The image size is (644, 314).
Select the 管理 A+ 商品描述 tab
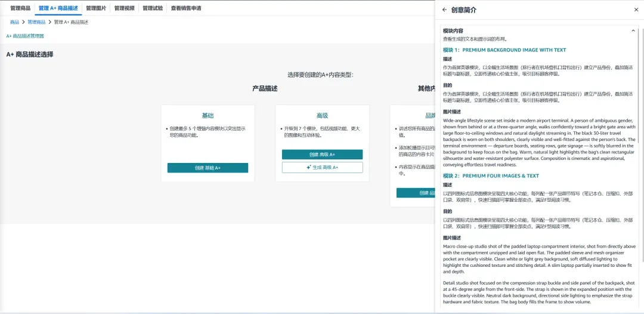coord(58,8)
